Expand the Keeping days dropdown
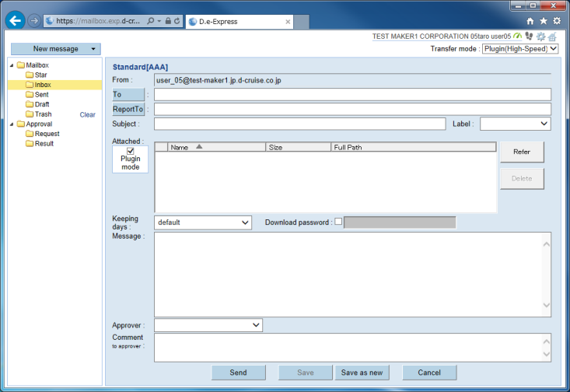The image size is (570, 392). [202, 222]
